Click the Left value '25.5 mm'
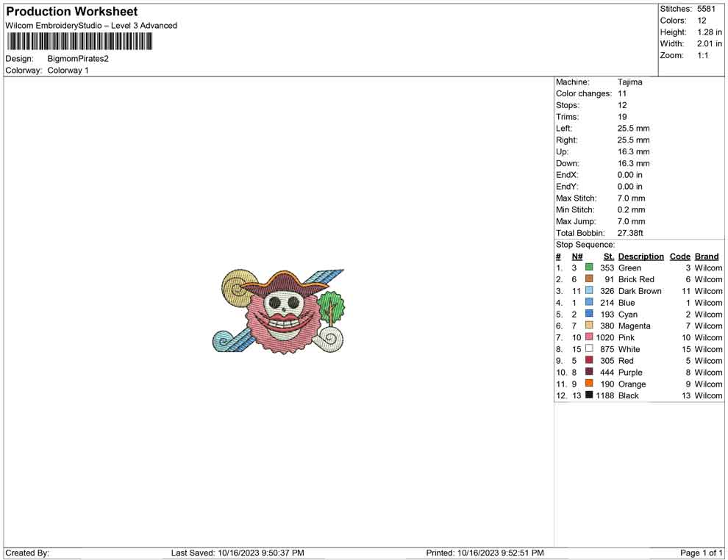Image resolution: width=728 pixels, height=560 pixels. pos(634,129)
